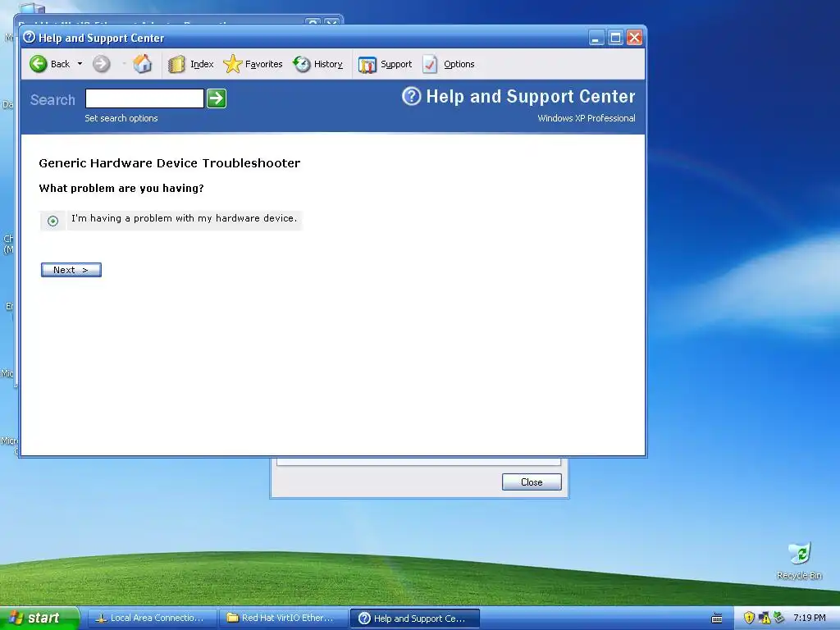This screenshot has width=840, height=630.
Task: Open the Start menu
Action: point(39,619)
